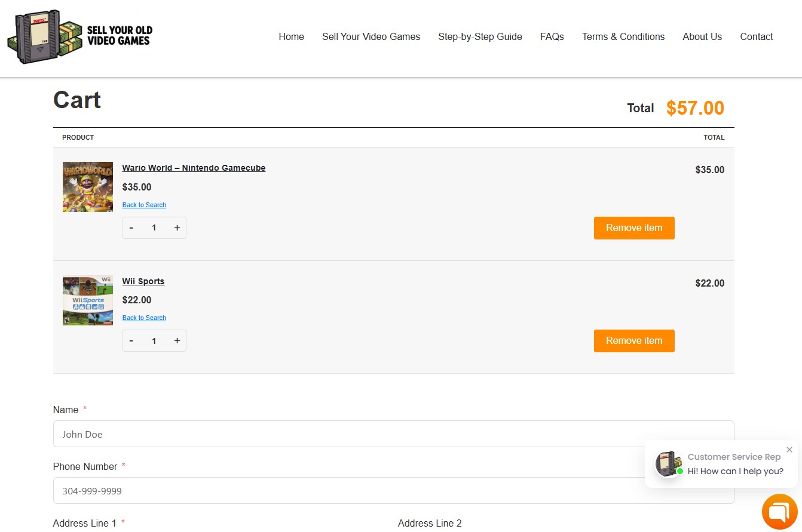Screen dimensions: 802x532
Task: Open the Home menu item
Action: pyautogui.click(x=291, y=36)
